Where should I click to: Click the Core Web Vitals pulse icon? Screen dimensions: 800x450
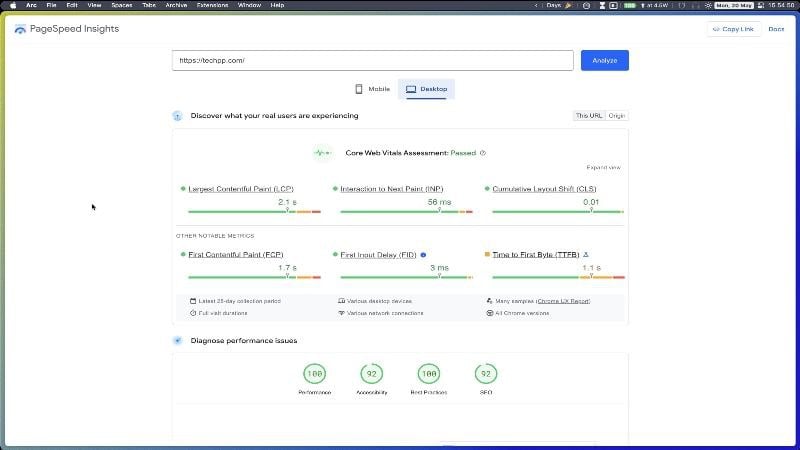[x=322, y=153]
